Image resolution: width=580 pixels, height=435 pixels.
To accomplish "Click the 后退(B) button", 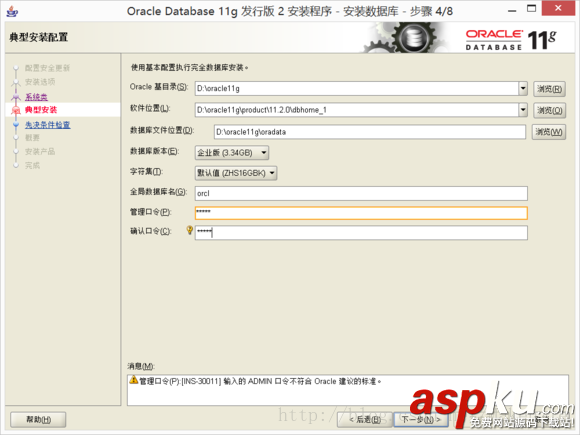I will point(365,419).
